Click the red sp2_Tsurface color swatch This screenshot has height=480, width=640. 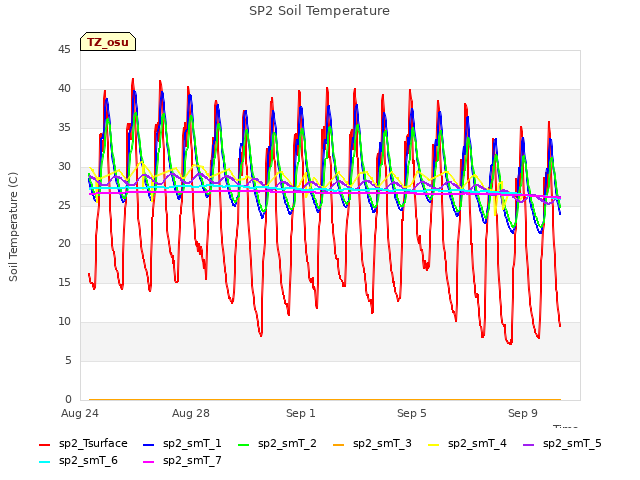[44, 444]
